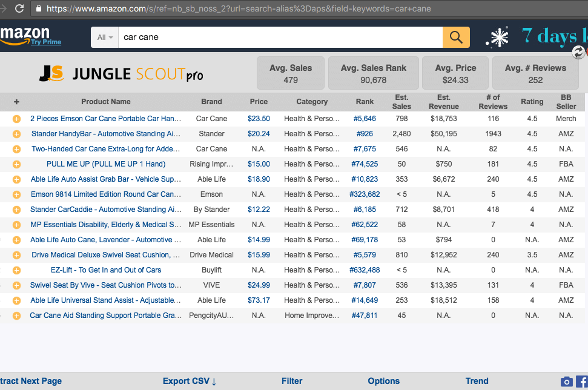Viewport: 588px width, 390px height.
Task: Reload the page with the browser refresh icon
Action: pos(19,8)
